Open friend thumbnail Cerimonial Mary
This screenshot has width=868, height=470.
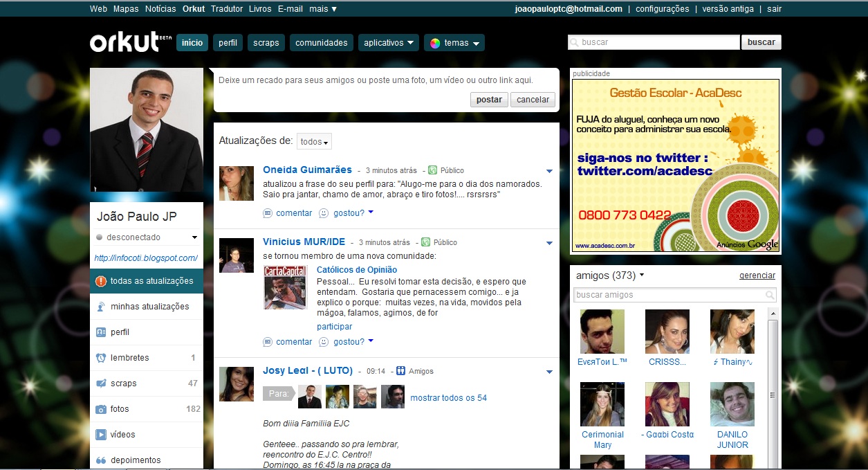(x=602, y=404)
